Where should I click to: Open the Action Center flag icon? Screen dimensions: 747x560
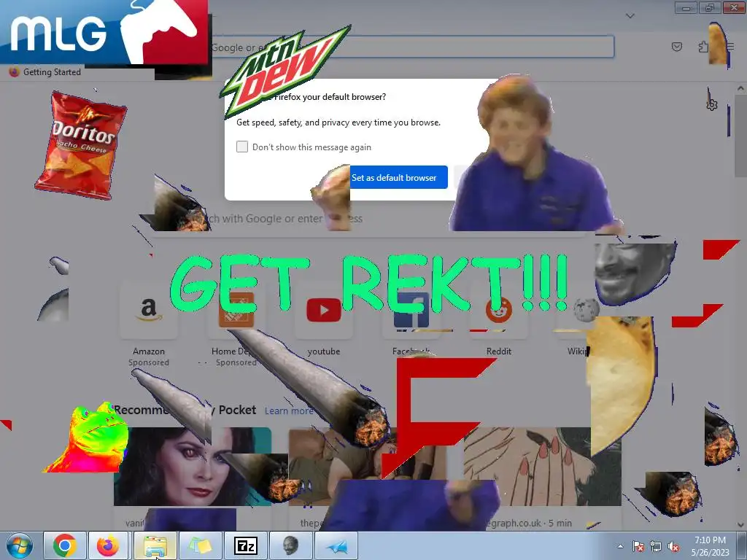click(x=638, y=546)
